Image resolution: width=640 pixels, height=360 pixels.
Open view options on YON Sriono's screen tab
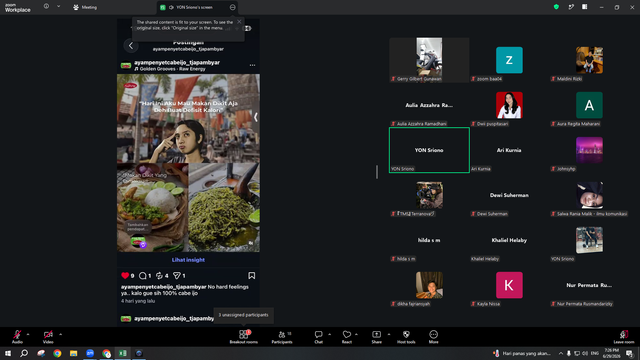pyautogui.click(x=232, y=7)
